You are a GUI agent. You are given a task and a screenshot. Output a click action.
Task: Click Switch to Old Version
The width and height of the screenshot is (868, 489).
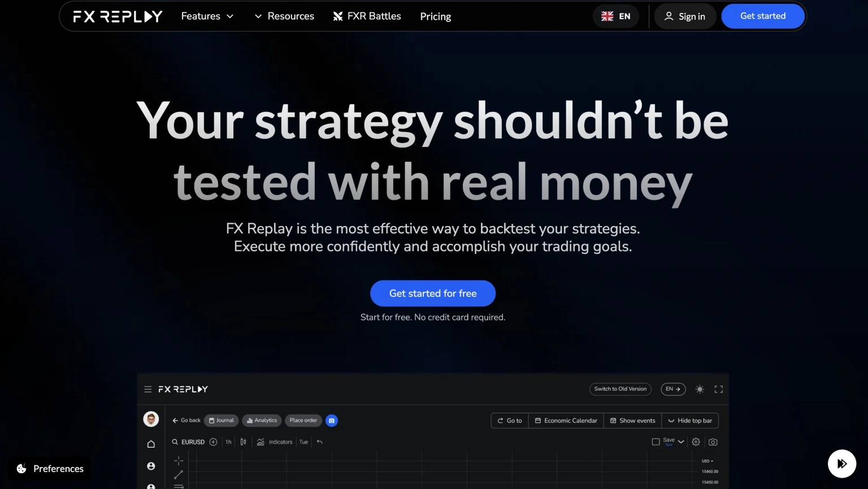620,389
